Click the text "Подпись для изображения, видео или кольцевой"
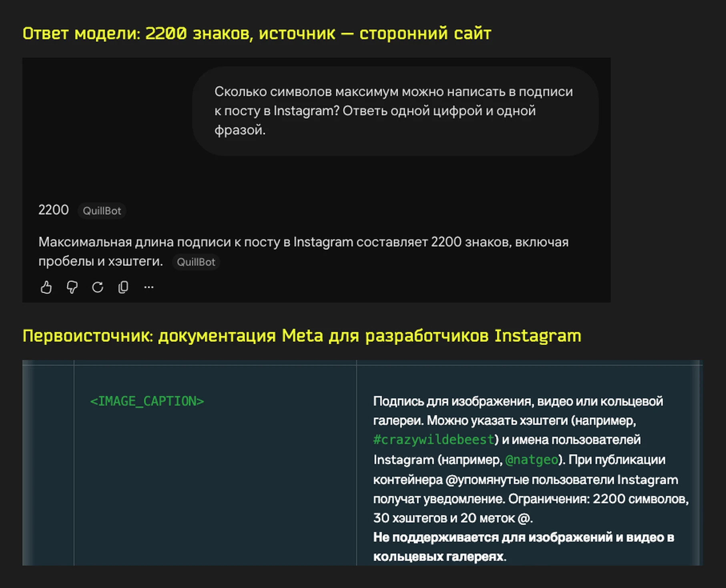 (518, 401)
